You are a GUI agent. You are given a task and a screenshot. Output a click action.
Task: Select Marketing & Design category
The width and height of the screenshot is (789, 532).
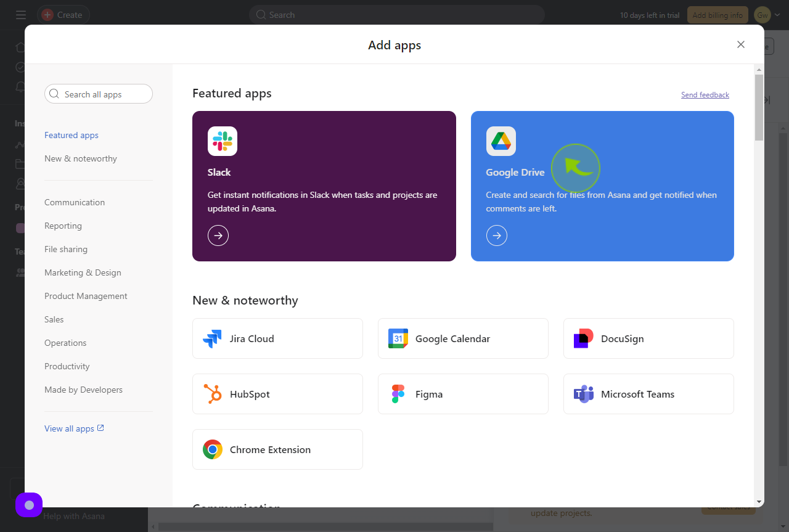coord(83,272)
